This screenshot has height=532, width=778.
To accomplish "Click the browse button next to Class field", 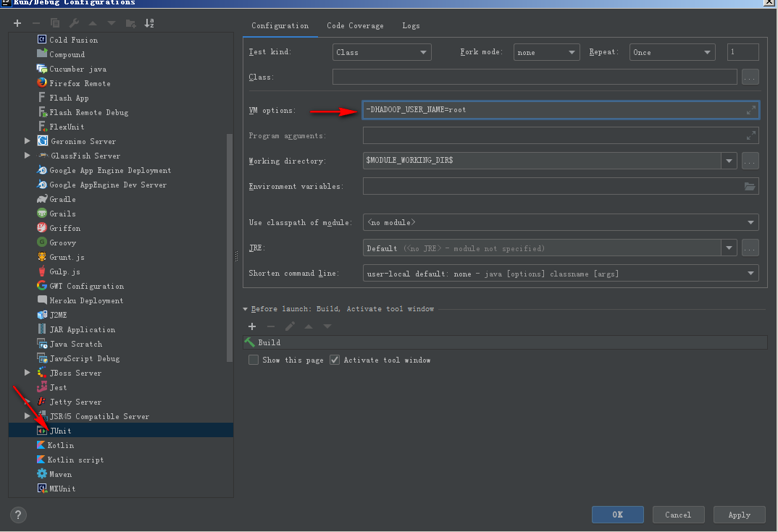I will click(x=750, y=77).
